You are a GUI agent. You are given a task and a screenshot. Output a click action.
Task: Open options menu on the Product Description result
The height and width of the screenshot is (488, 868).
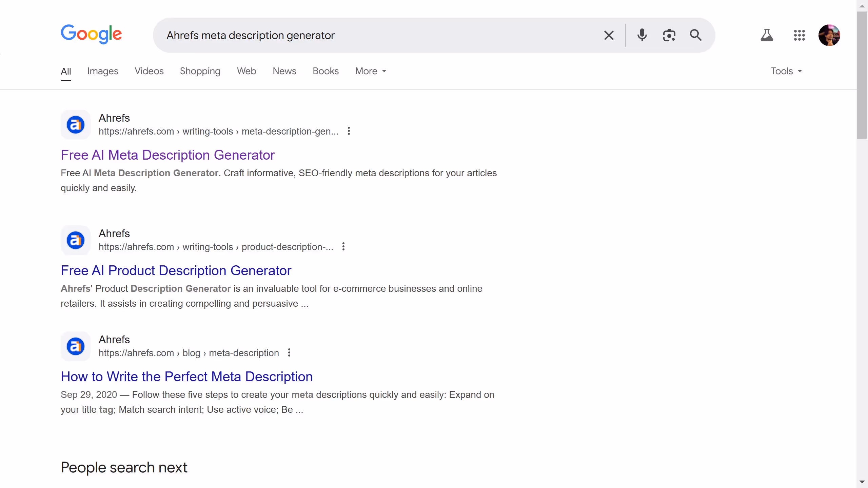343,246
